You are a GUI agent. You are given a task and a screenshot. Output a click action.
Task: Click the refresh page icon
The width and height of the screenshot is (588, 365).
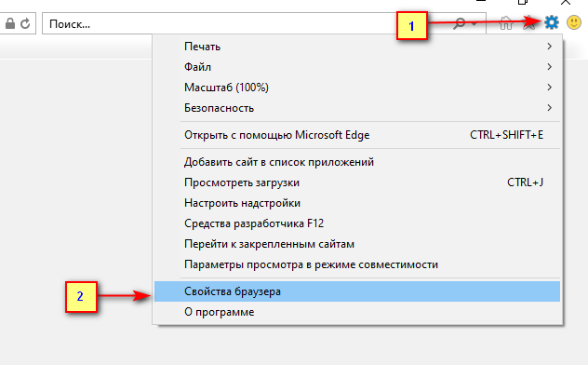(25, 23)
